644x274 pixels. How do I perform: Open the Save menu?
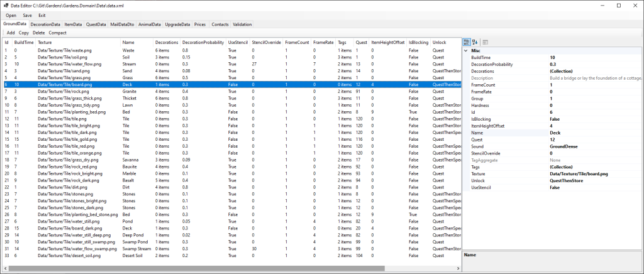point(27,15)
